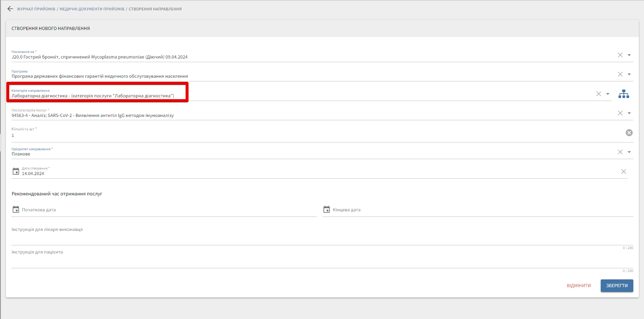Clear the Категорія направлення selection
Image resolution: width=644 pixels, height=319 pixels.
[x=599, y=94]
